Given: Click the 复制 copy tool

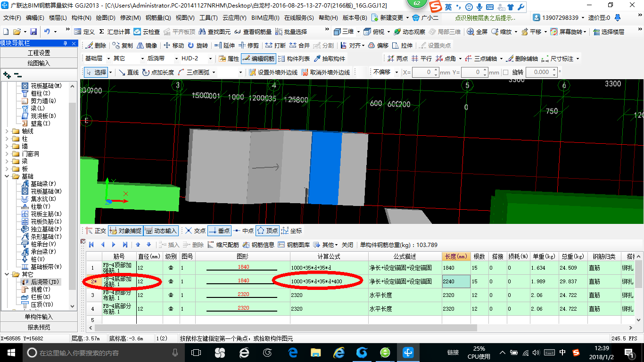Looking at the screenshot, I should (x=123, y=45).
